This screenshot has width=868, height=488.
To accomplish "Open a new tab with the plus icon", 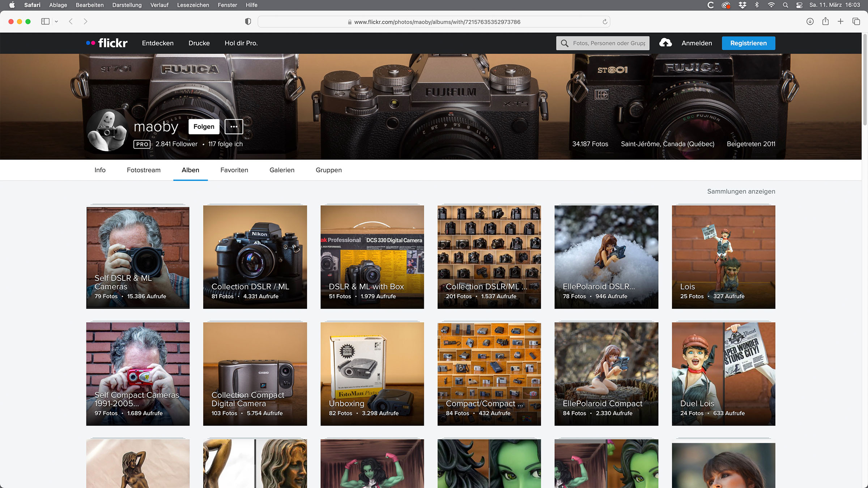I will (x=841, y=22).
